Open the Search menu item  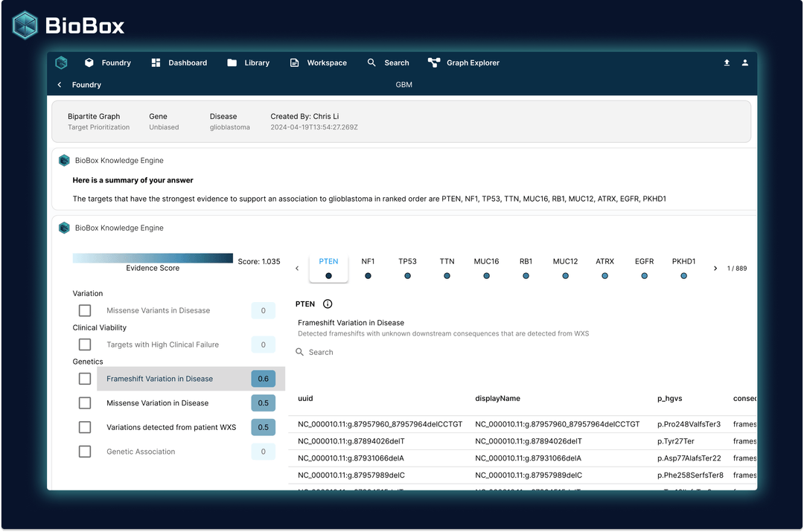[x=388, y=63]
